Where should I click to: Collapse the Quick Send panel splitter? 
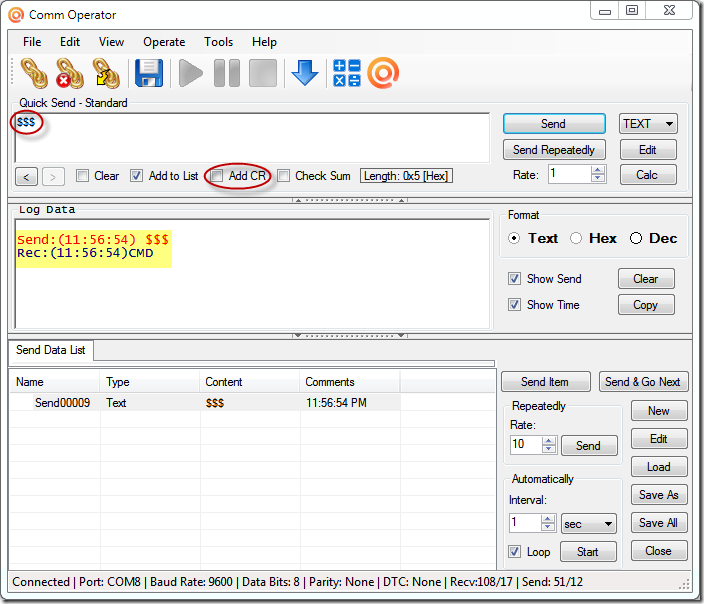click(350, 200)
